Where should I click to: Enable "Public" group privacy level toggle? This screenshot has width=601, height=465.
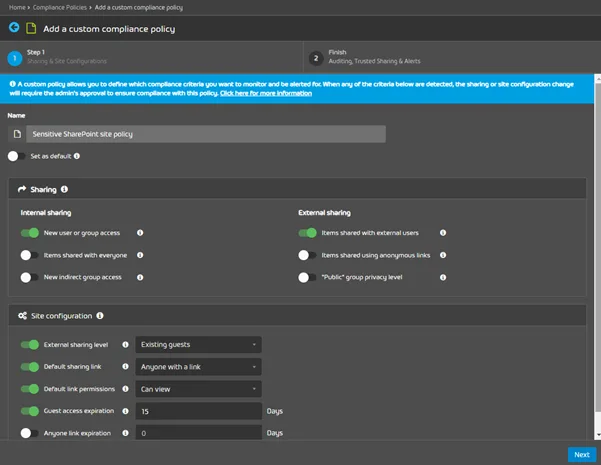(307, 277)
